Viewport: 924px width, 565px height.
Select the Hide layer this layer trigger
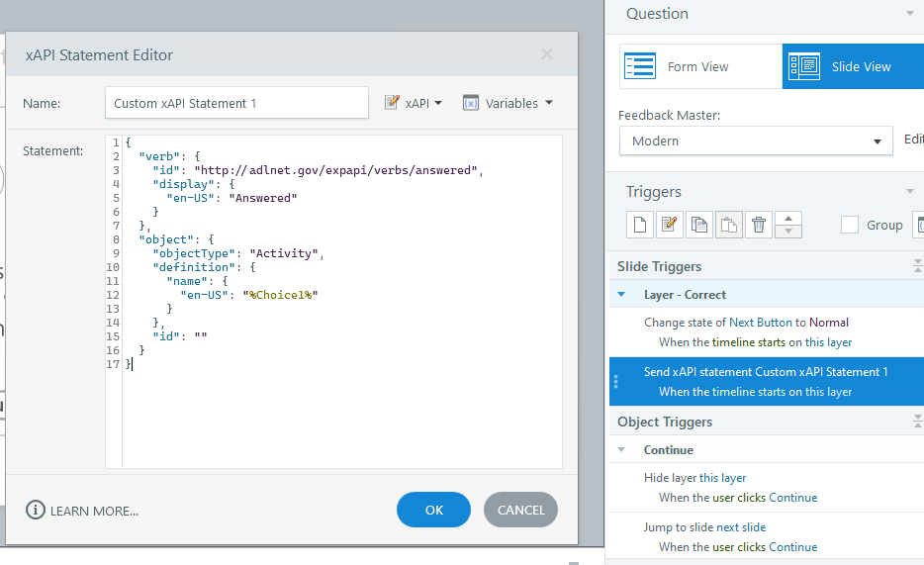[767, 487]
